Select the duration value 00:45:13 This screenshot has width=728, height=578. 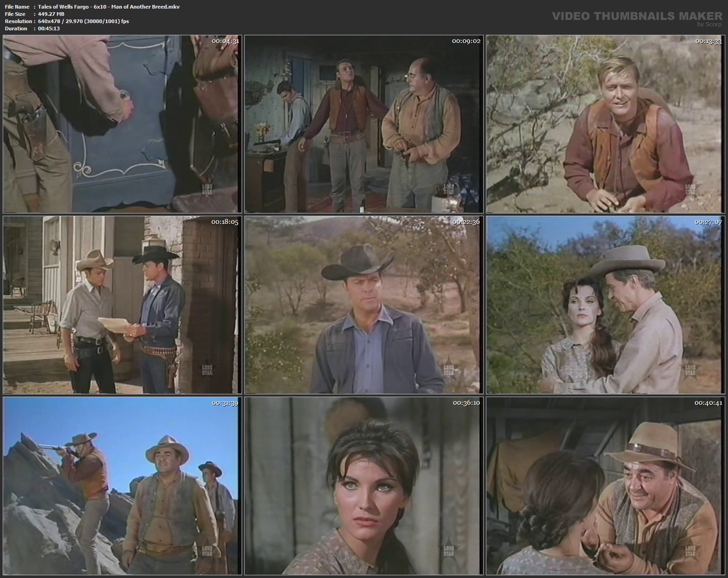(49, 28)
